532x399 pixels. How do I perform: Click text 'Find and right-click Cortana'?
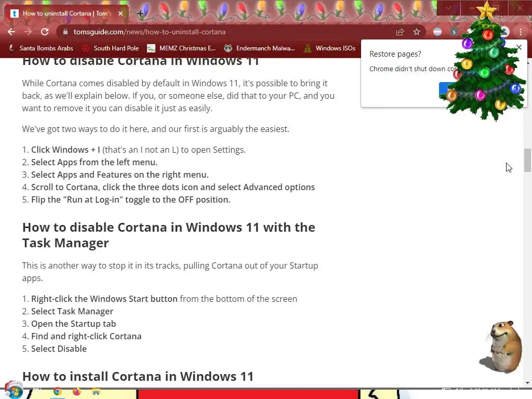pos(86,336)
